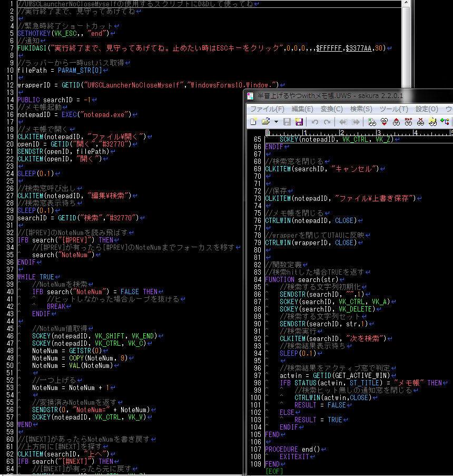Screen dimensions: 453x476
Task: Click 'RESULT = FALSE' on line 101
Action: (x=320, y=405)
